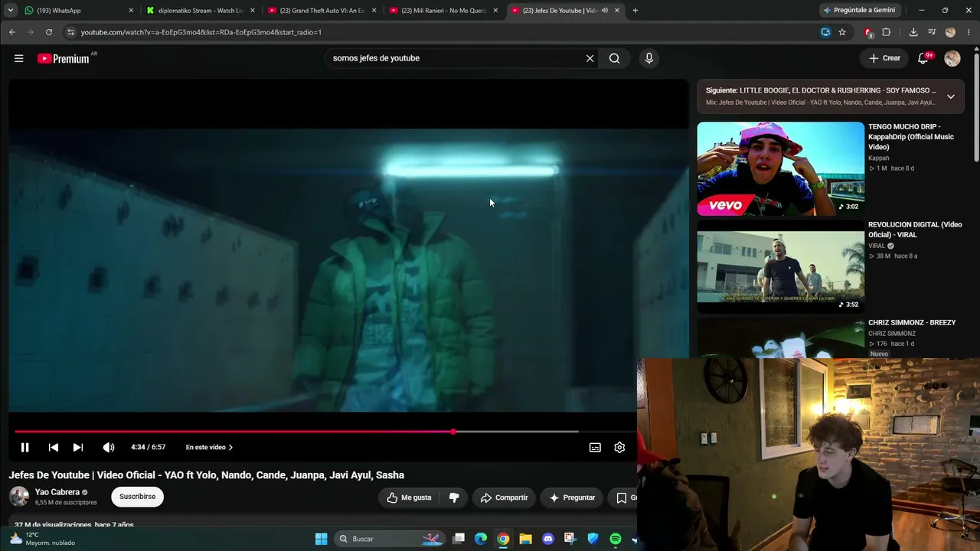Open the YouTube account avatar menu

952,58
